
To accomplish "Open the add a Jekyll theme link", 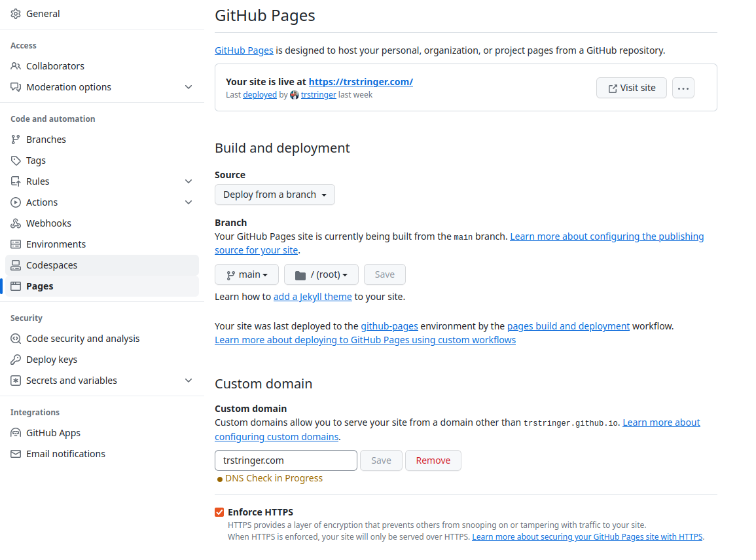I will tap(312, 296).
